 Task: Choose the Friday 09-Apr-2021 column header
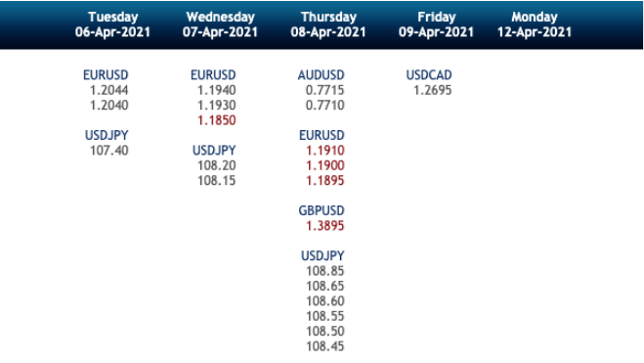436,24
